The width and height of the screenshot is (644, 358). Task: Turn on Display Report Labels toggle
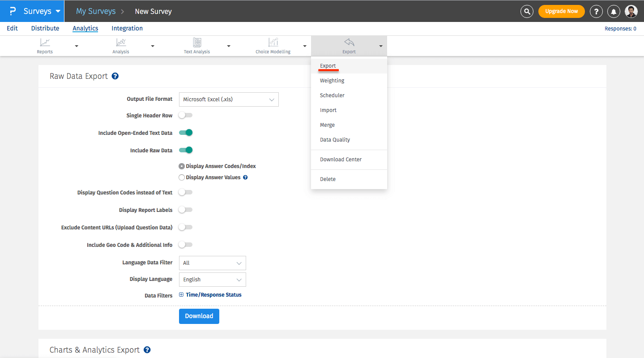coord(185,210)
